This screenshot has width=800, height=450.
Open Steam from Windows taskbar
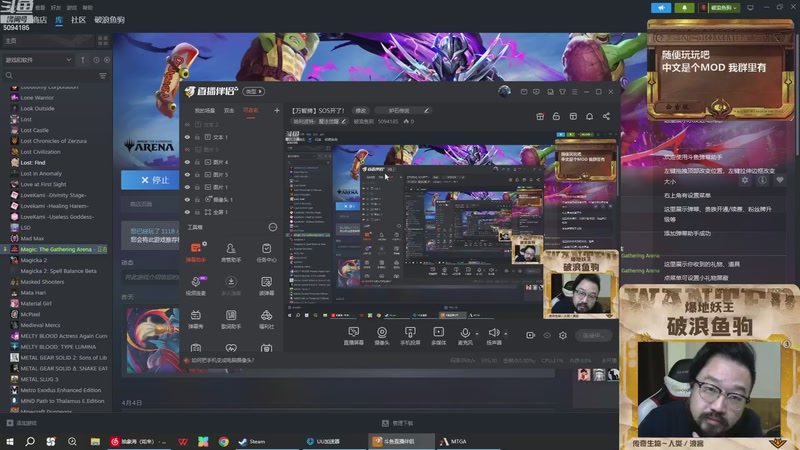(x=253, y=441)
